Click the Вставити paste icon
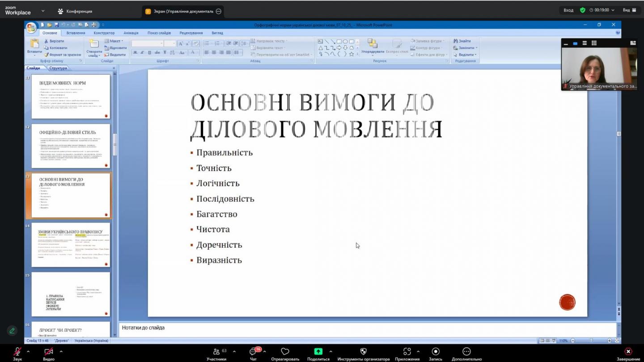 (34, 44)
